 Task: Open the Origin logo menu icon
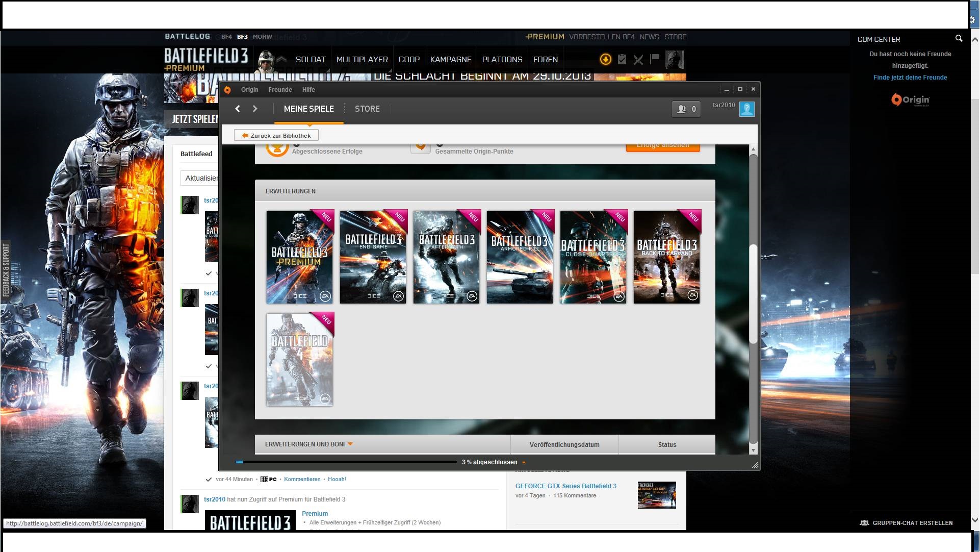[x=227, y=90]
